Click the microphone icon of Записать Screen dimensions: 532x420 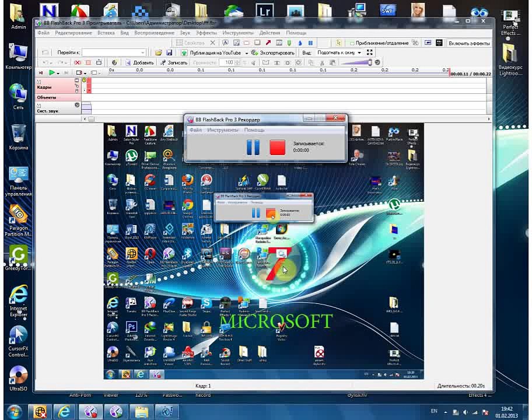coord(163,63)
